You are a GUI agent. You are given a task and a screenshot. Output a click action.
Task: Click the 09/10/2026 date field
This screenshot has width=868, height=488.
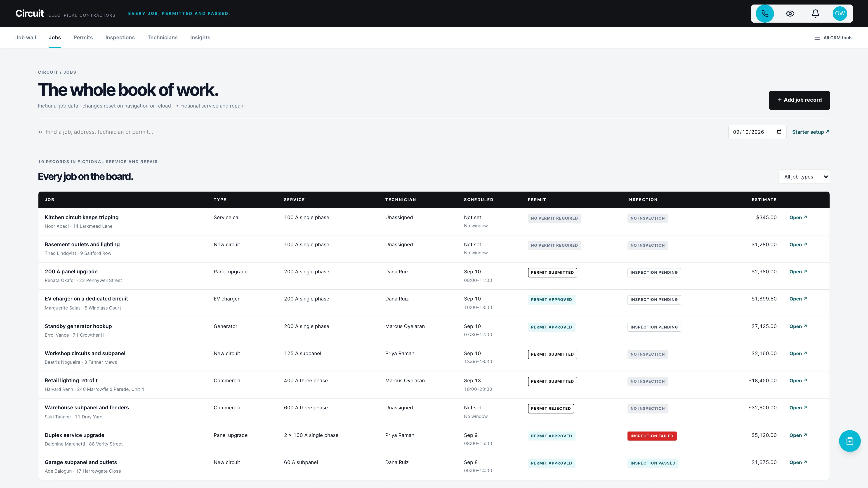757,132
